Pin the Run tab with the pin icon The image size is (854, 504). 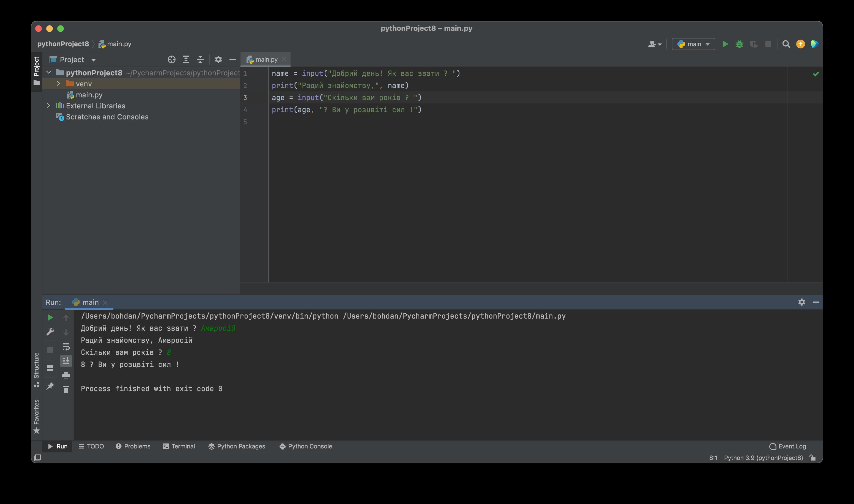tap(50, 386)
